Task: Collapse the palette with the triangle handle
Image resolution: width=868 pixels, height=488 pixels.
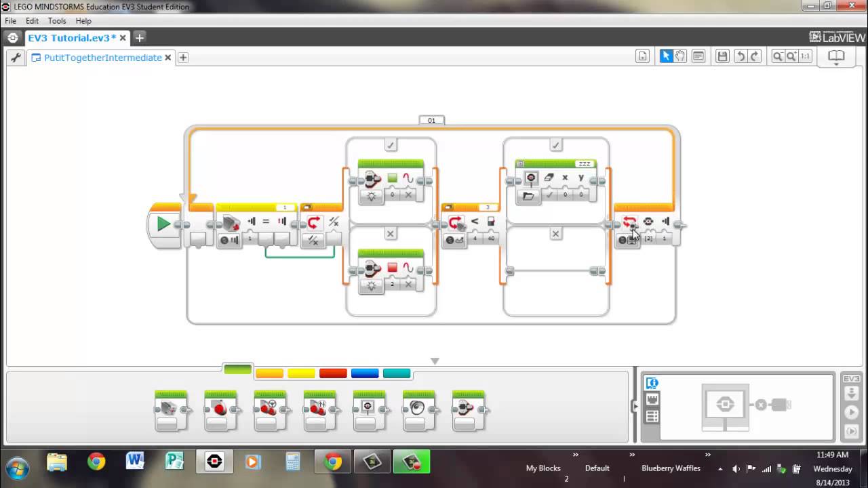Action: 435,361
